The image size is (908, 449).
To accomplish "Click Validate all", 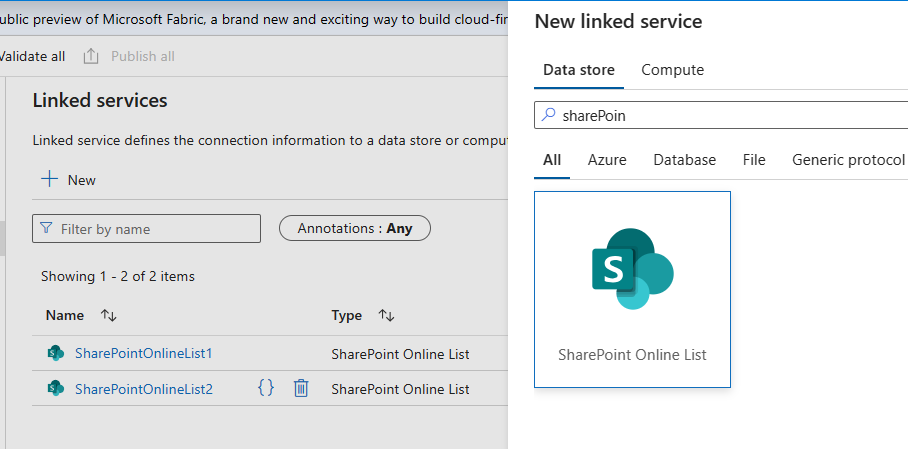I will [x=32, y=56].
